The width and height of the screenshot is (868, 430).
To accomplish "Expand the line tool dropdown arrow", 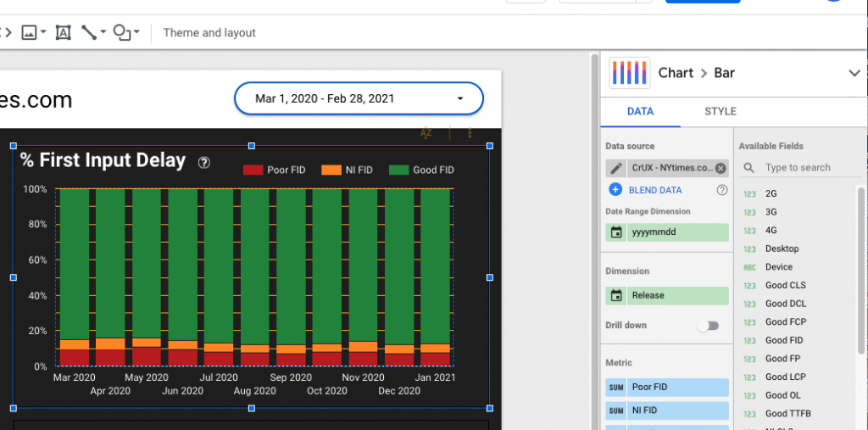I will (103, 33).
